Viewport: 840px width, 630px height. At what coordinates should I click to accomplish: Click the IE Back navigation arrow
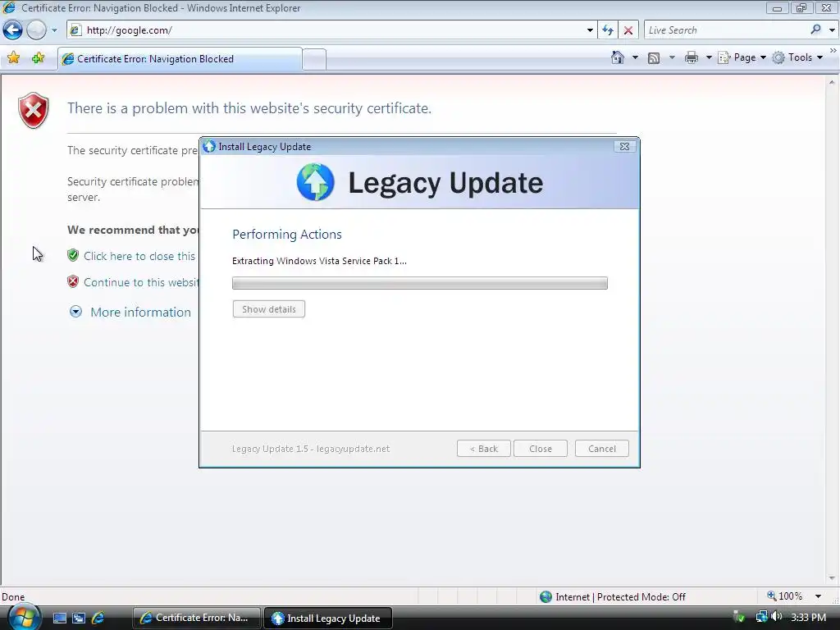pos(13,30)
